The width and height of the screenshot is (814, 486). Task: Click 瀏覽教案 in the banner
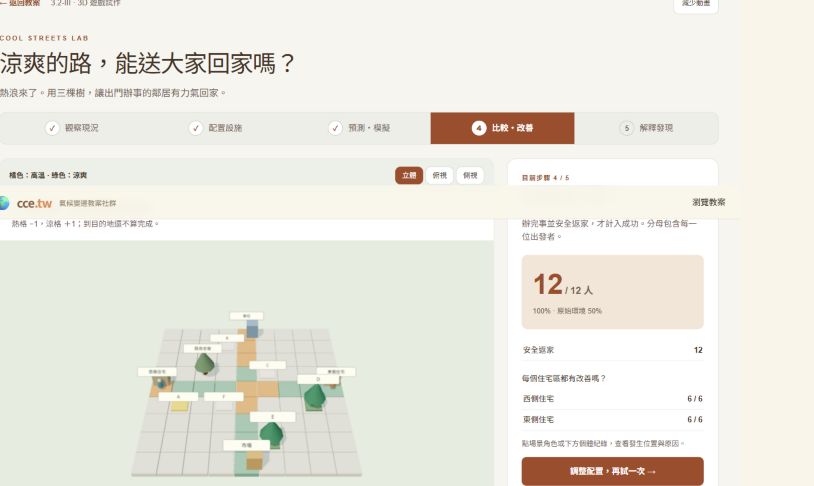[709, 202]
